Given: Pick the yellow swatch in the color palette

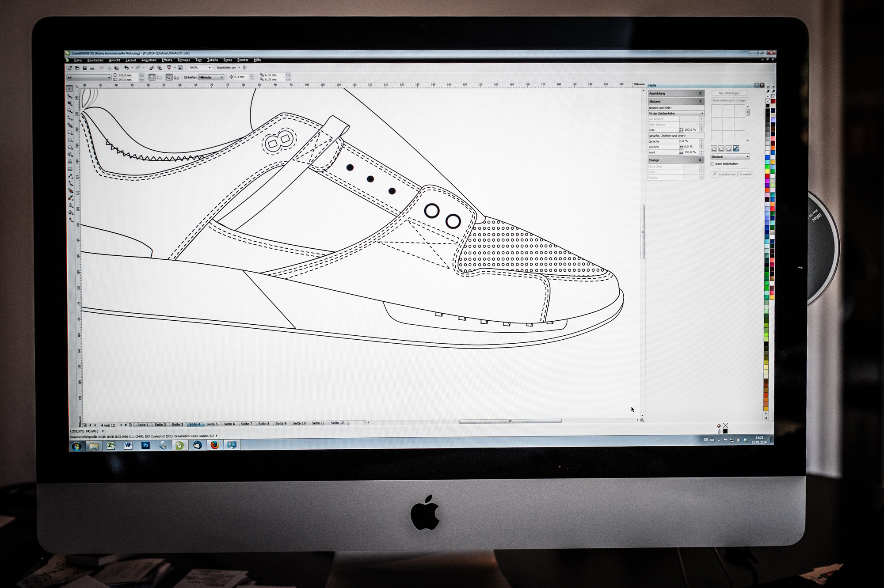Looking at the screenshot, I should [x=767, y=171].
